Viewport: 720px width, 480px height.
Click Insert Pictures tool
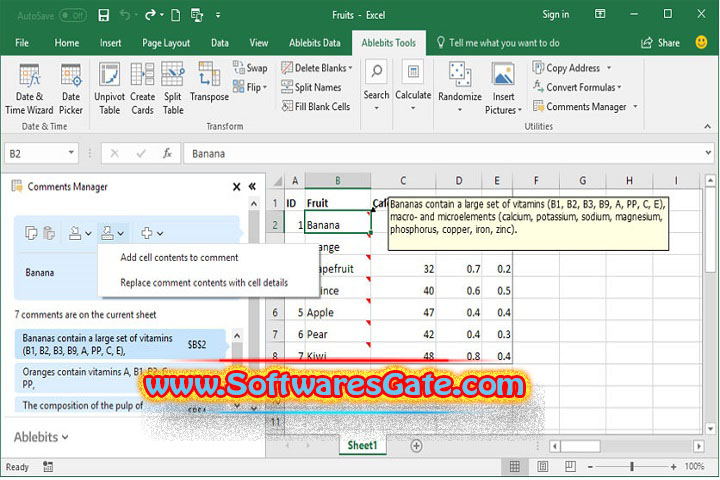503,89
